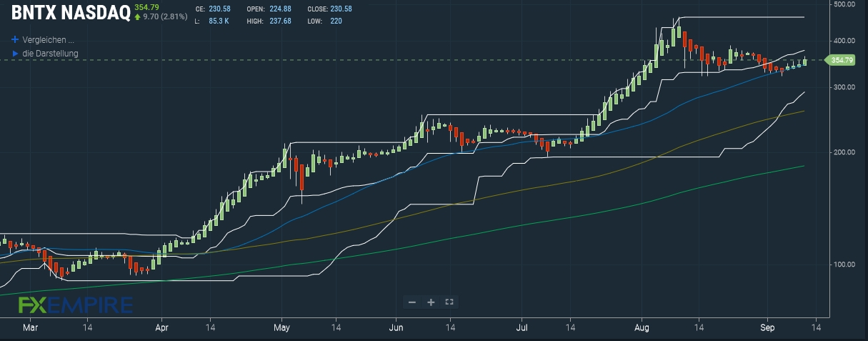Screen dimensions: 868x341
Task: Click the CE value 230.58
Action: pyautogui.click(x=219, y=9)
